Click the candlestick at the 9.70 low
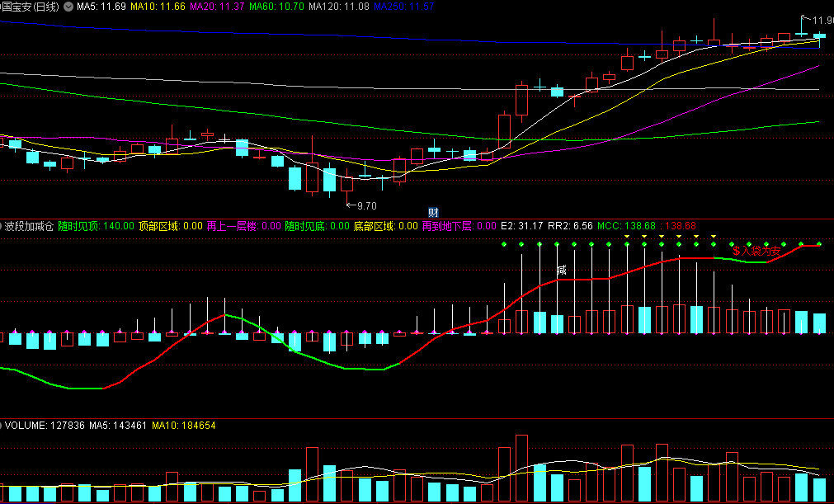Viewport: 834px width, 504px height. click(x=346, y=186)
